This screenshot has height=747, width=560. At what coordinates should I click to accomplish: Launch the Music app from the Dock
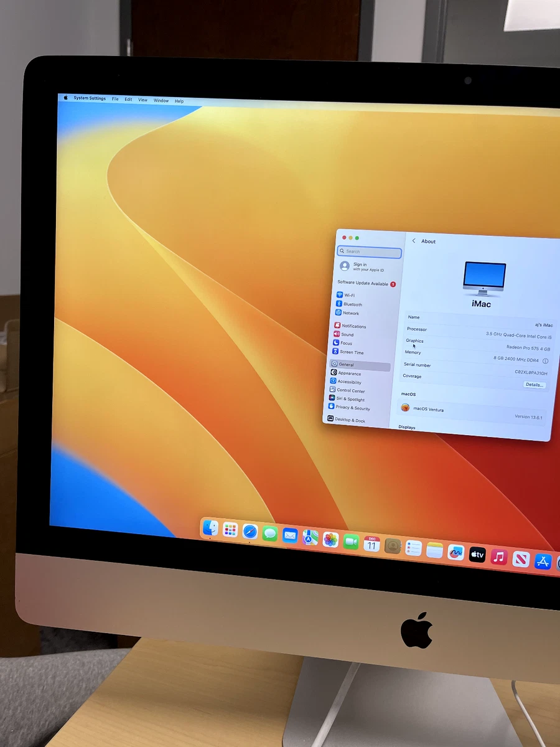[x=498, y=558]
